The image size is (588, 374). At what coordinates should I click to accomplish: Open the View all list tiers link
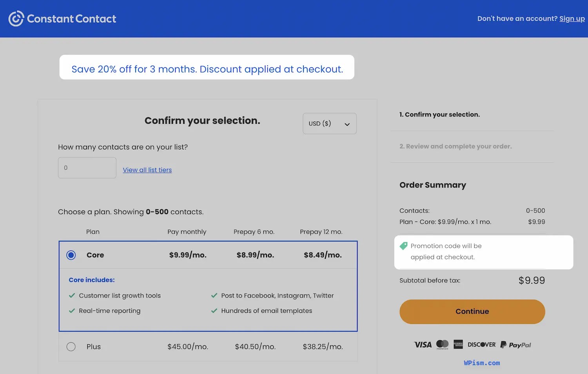[147, 170]
